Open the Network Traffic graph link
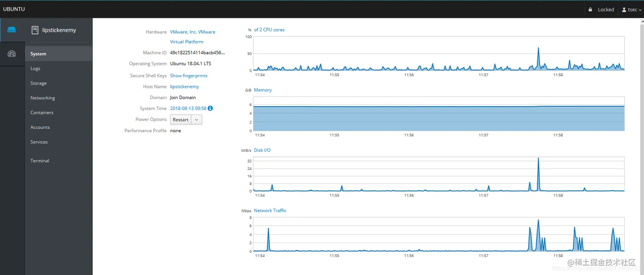This screenshot has height=275, width=644. 270,211
